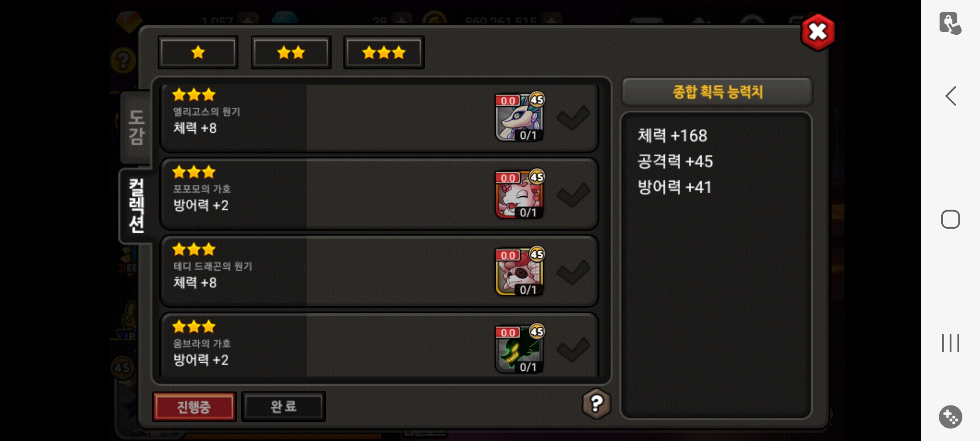
Task: Tap the Umbra dark dragon portrait
Action: click(519, 349)
